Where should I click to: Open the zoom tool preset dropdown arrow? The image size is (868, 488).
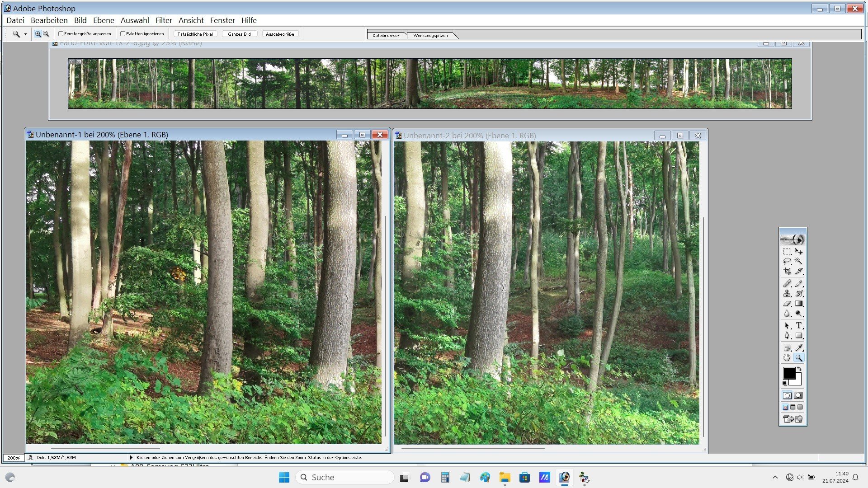point(25,34)
